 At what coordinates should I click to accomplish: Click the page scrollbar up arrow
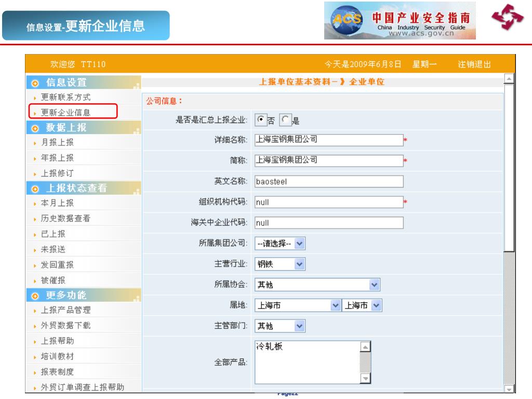509,79
